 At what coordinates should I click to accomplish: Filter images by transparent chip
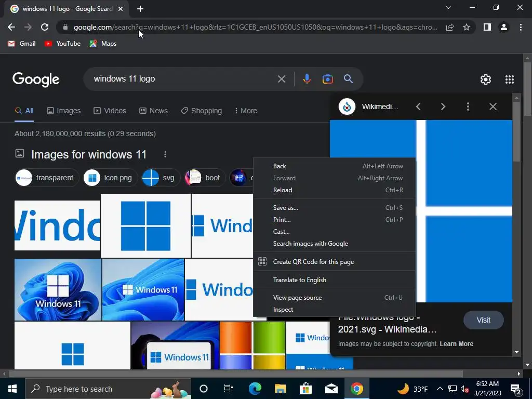coord(47,178)
